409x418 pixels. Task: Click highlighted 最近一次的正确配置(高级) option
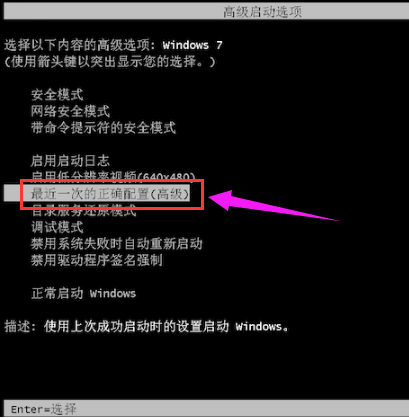110,194
